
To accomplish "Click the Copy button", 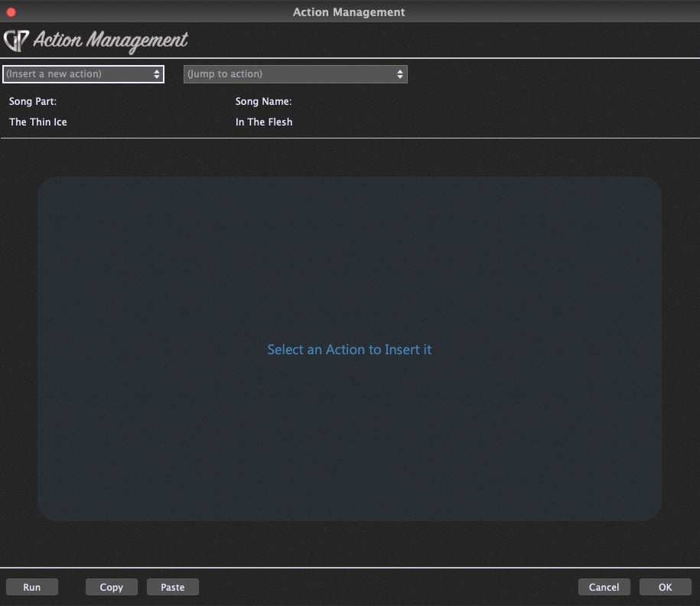I will tap(111, 587).
